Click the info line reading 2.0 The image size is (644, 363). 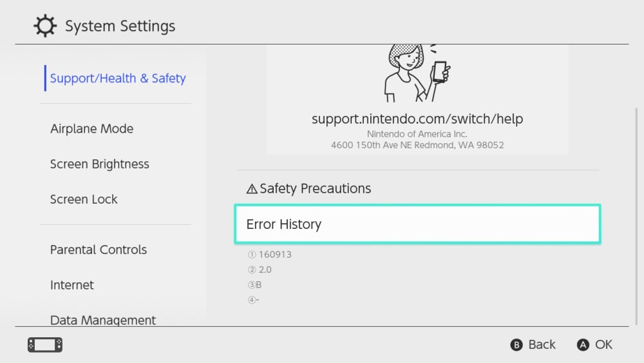pyautogui.click(x=260, y=270)
